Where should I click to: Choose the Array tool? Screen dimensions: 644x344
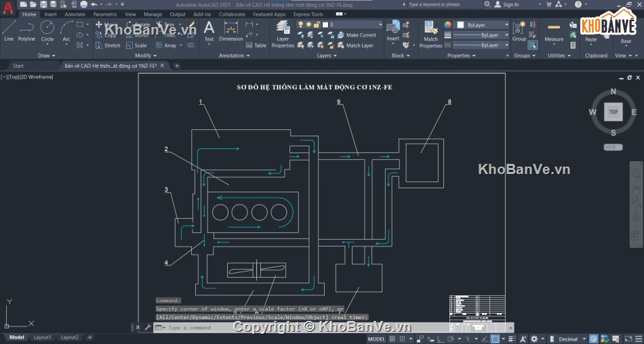(166, 45)
